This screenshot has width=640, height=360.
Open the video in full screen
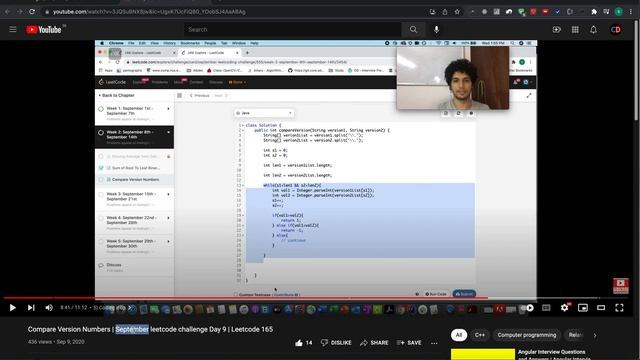pos(619,308)
